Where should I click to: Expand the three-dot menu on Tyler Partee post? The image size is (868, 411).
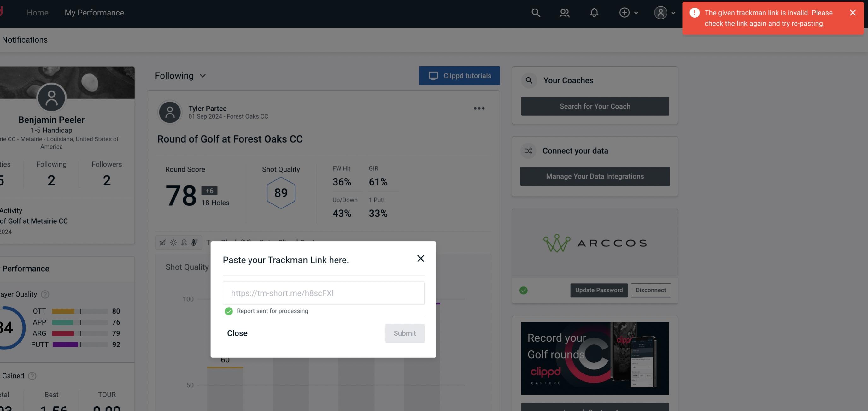coord(479,109)
